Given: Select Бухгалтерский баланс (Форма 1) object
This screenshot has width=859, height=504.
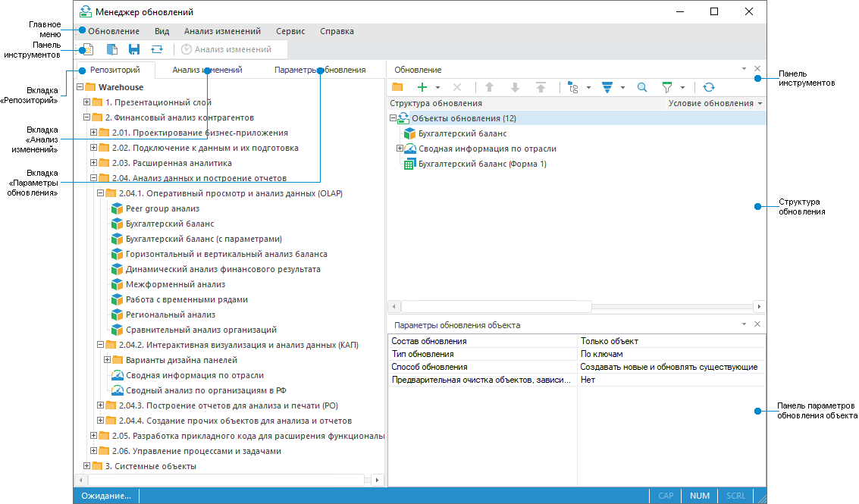Looking at the screenshot, I should pyautogui.click(x=482, y=164).
